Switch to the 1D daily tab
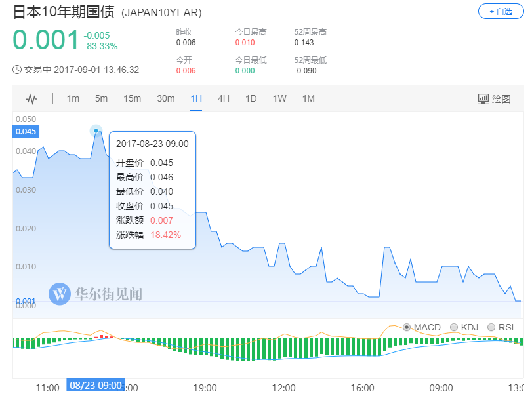The image size is (532, 398). click(251, 98)
